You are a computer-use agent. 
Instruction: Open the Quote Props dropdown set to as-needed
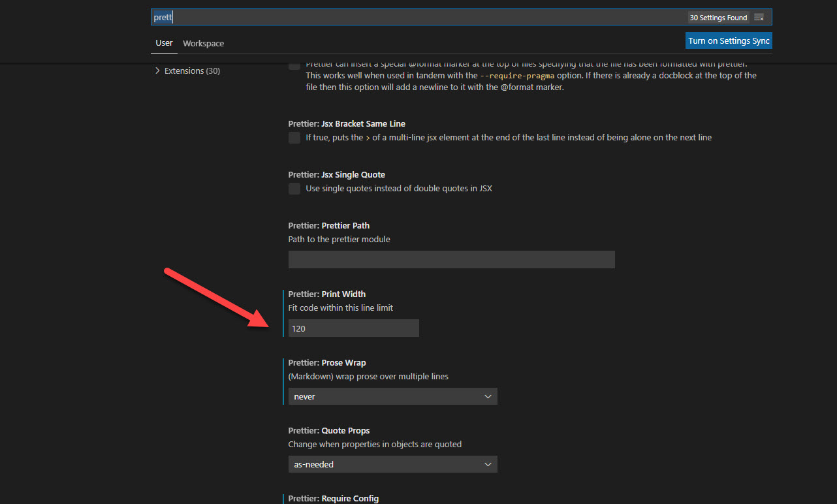coord(392,464)
